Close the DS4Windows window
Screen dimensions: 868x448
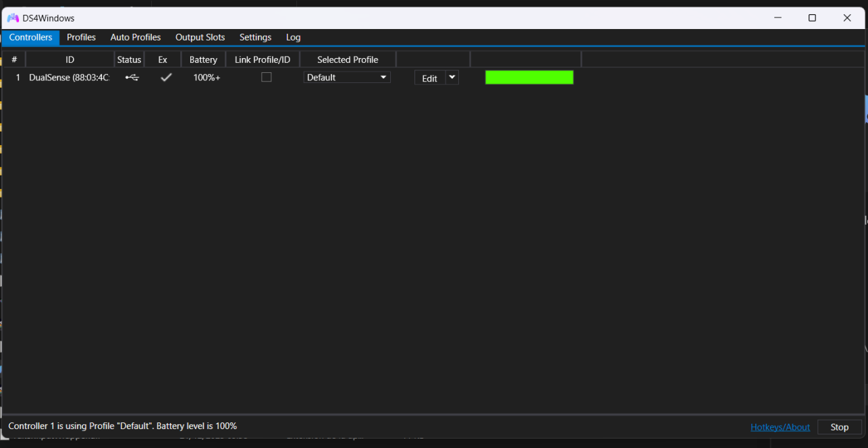pyautogui.click(x=847, y=18)
